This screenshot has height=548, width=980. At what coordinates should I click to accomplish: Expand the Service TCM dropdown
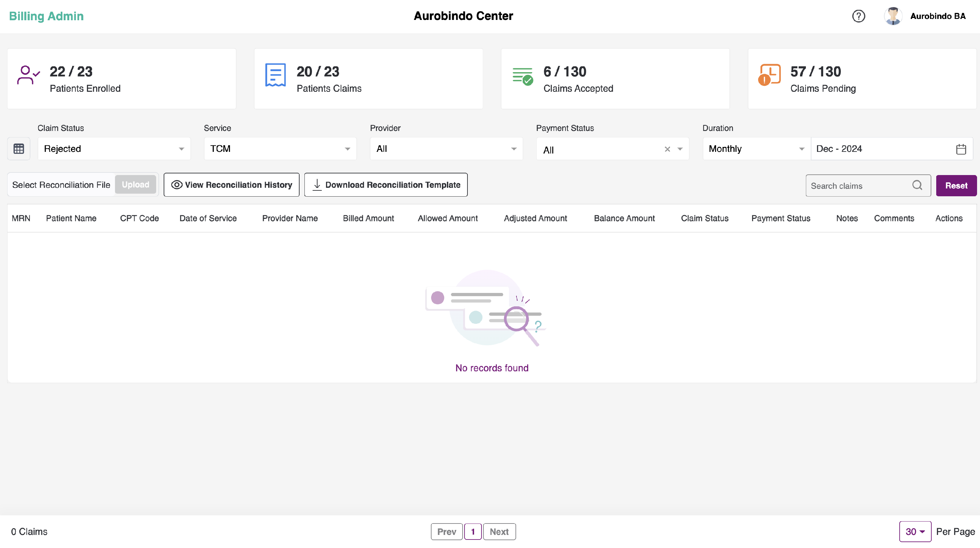coord(280,149)
